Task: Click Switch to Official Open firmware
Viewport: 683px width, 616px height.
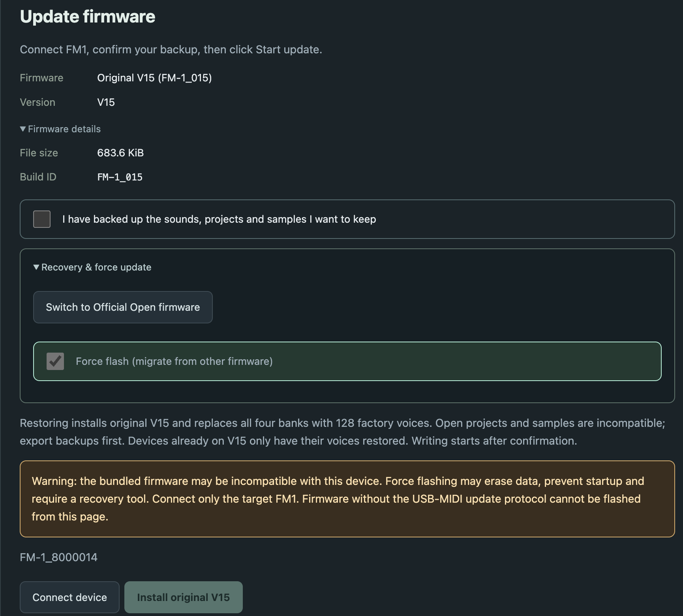Action: click(123, 307)
